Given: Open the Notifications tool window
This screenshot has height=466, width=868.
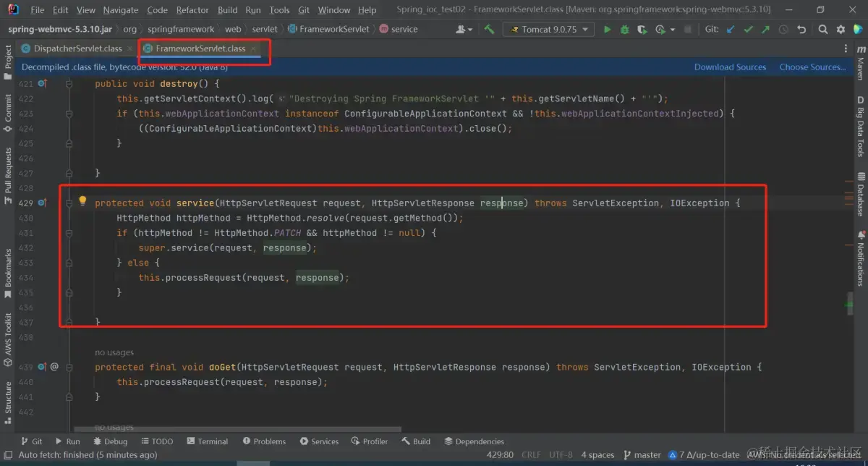Looking at the screenshot, I should coord(861,258).
